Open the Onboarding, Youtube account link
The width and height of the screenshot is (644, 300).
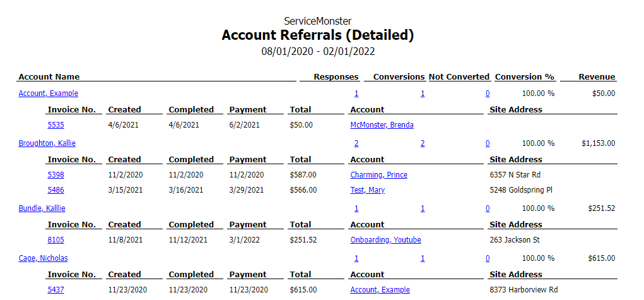click(x=385, y=240)
